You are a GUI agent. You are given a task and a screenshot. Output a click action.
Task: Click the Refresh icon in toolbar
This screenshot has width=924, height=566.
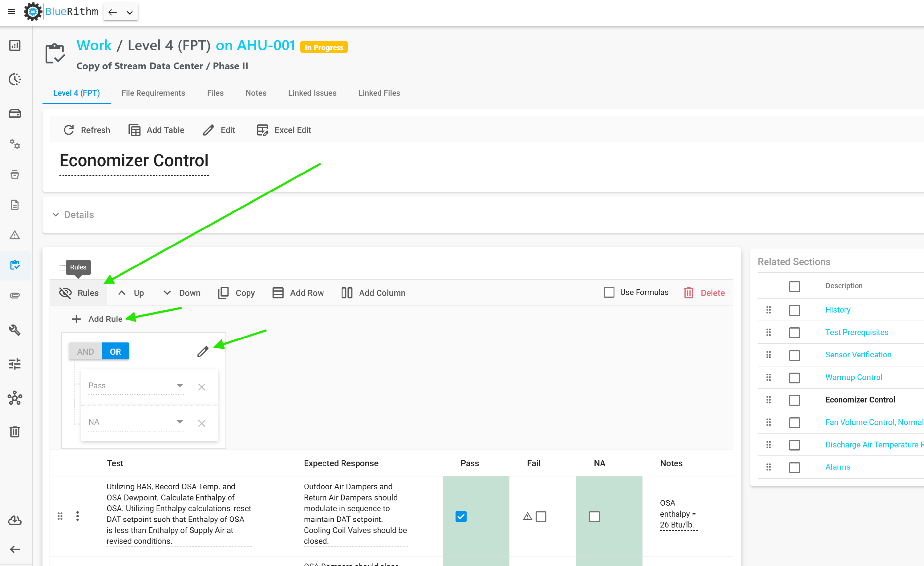69,130
